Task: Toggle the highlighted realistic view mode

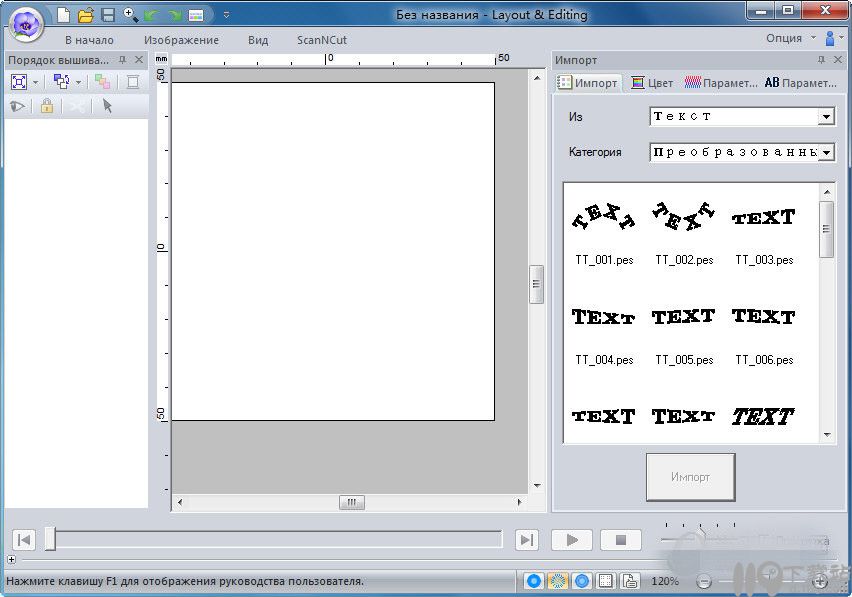Action: click(x=557, y=581)
